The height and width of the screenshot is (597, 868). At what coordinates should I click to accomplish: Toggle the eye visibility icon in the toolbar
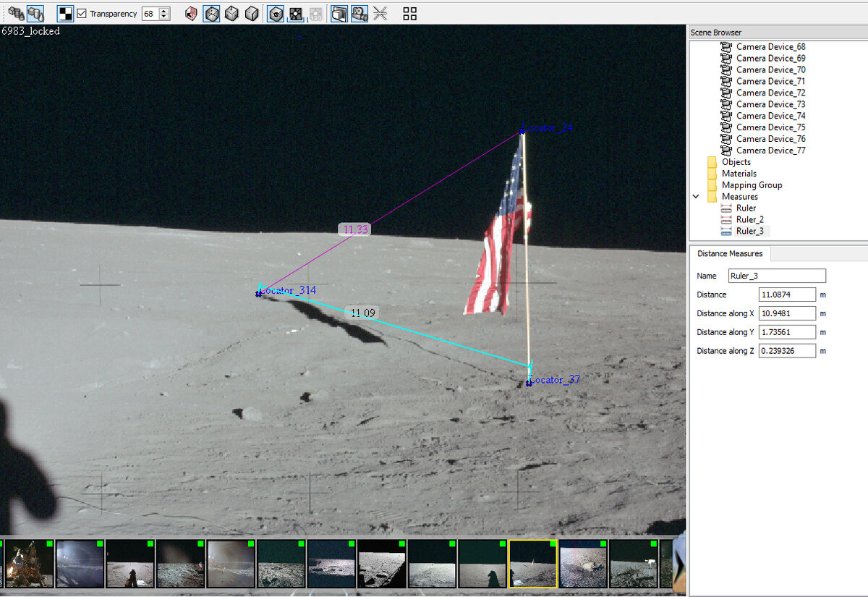tap(276, 14)
